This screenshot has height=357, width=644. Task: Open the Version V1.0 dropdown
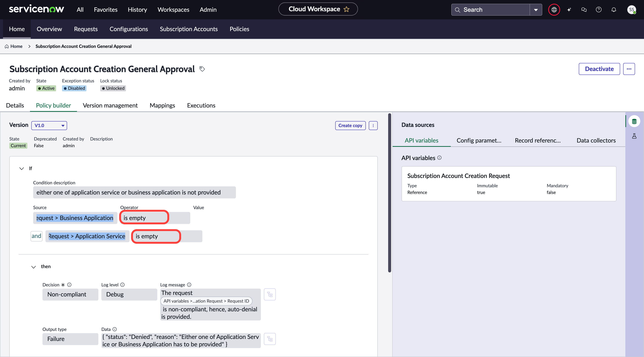pyautogui.click(x=49, y=126)
